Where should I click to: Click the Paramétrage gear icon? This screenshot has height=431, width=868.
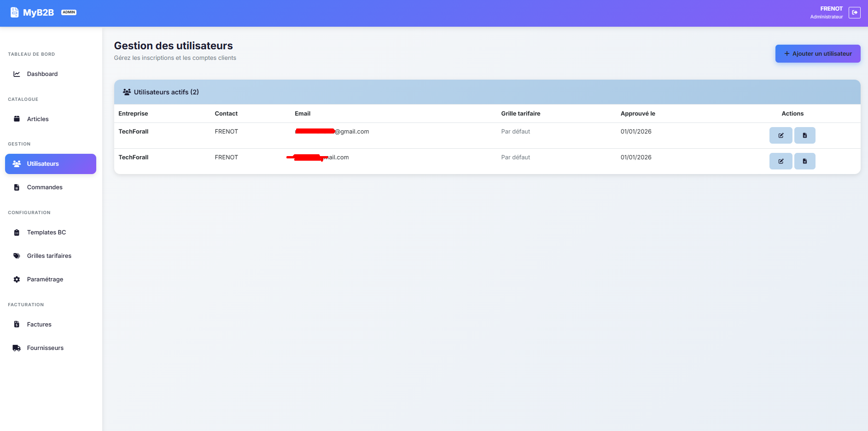[x=17, y=280]
